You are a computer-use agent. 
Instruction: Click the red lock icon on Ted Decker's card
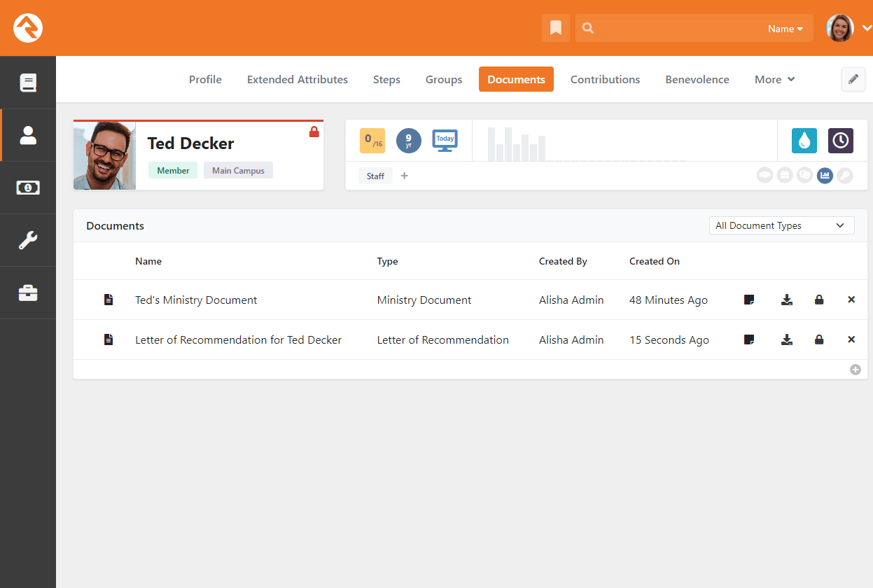click(x=314, y=132)
